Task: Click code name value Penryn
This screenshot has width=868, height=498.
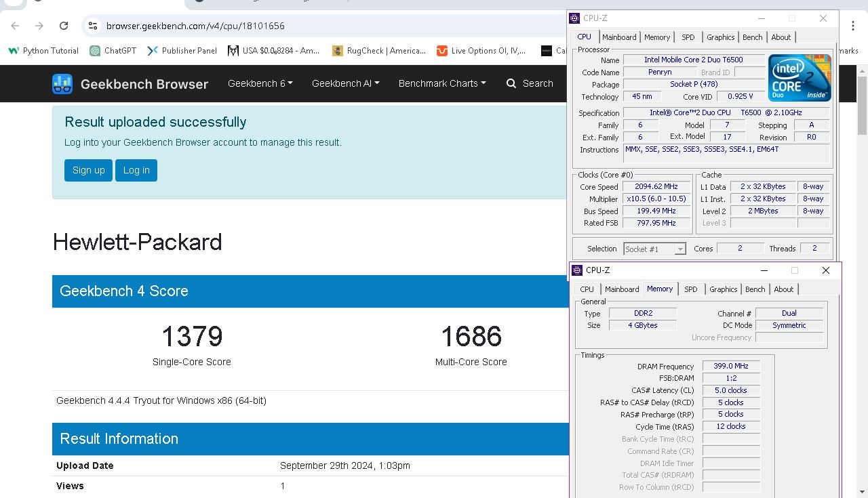Action: click(x=660, y=72)
